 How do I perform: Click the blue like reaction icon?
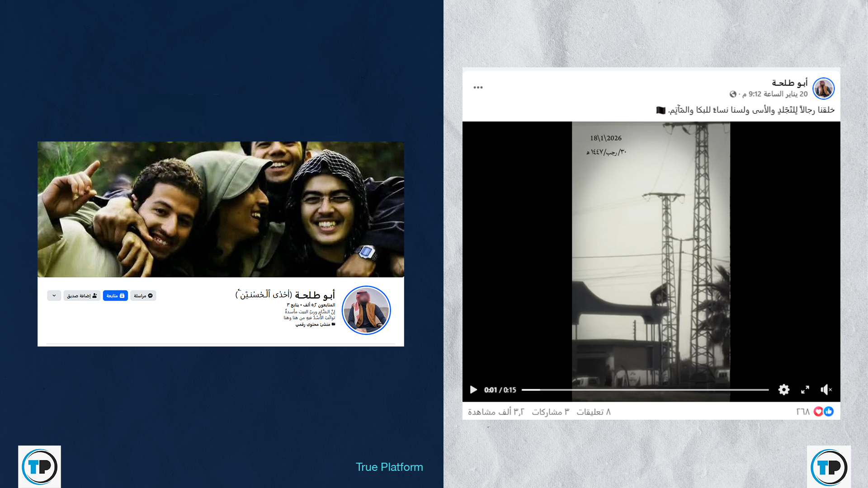click(x=829, y=411)
